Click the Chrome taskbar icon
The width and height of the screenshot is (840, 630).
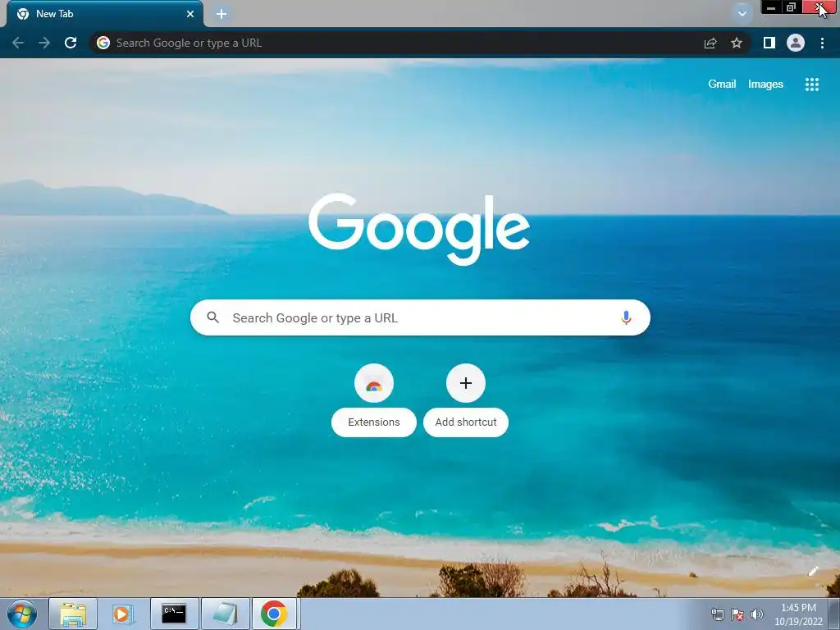click(274, 614)
